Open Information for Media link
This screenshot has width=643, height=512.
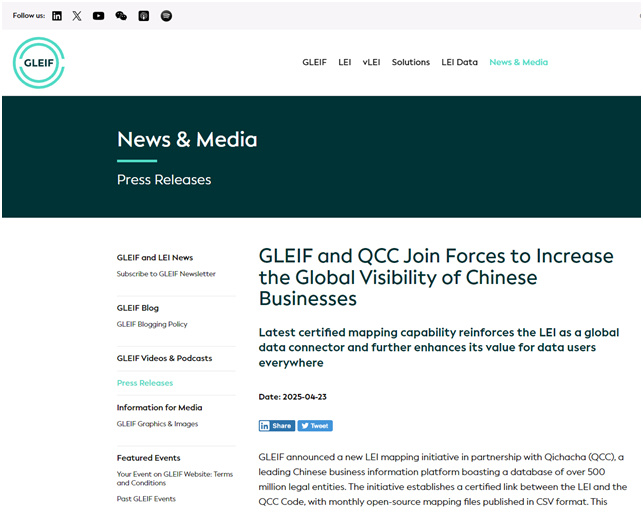[160, 407]
